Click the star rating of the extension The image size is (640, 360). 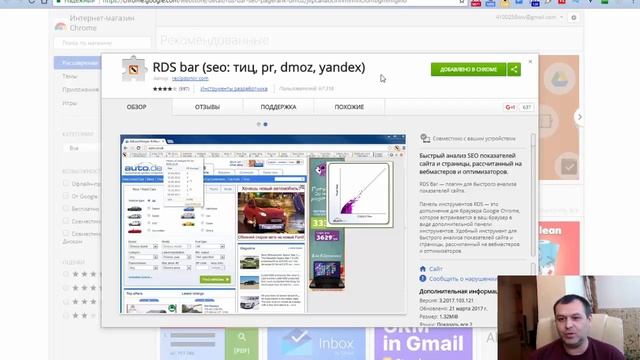coord(165,89)
